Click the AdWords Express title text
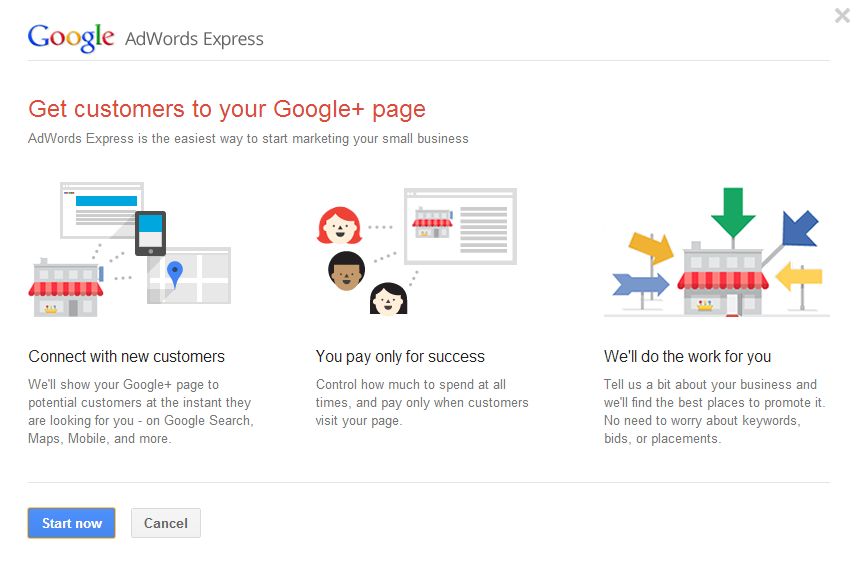The width and height of the screenshot is (860, 564). pyautogui.click(x=194, y=39)
